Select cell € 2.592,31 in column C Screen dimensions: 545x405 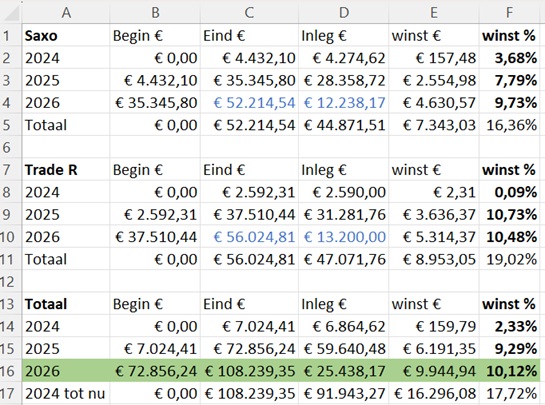coord(249,192)
